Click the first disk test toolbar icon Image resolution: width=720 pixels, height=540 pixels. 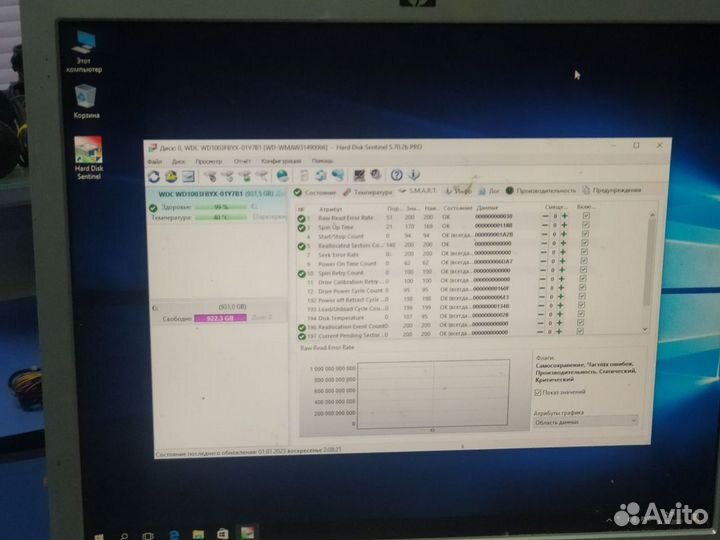[x=210, y=176]
